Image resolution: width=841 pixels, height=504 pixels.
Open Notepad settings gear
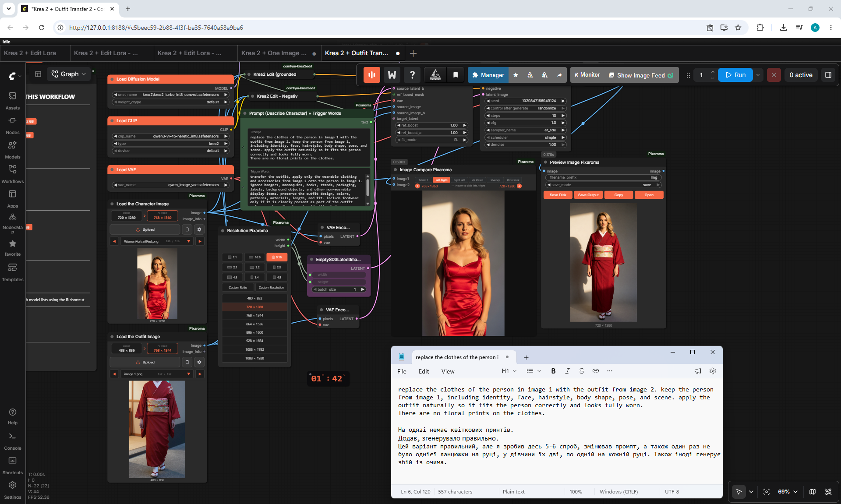point(713,371)
